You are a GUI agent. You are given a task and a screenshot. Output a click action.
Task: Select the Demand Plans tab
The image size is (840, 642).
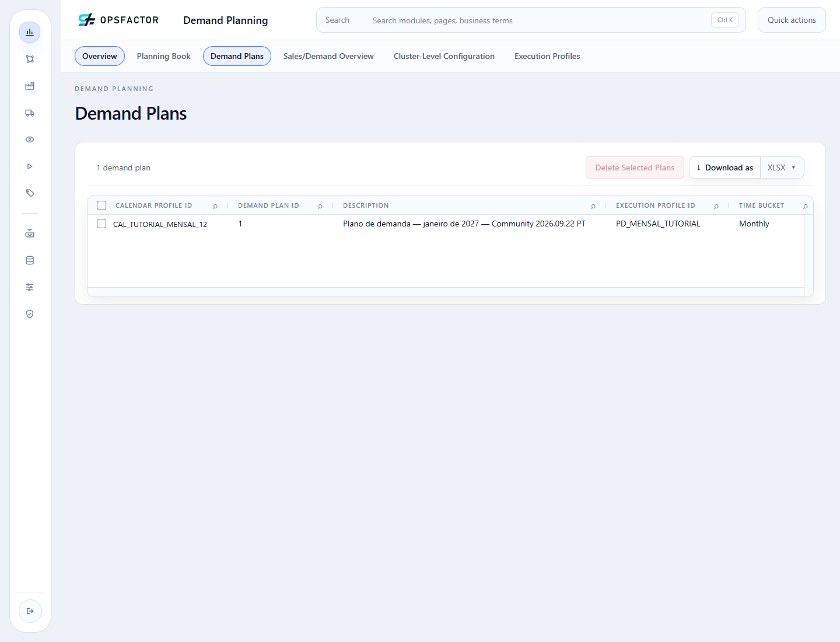coord(237,56)
